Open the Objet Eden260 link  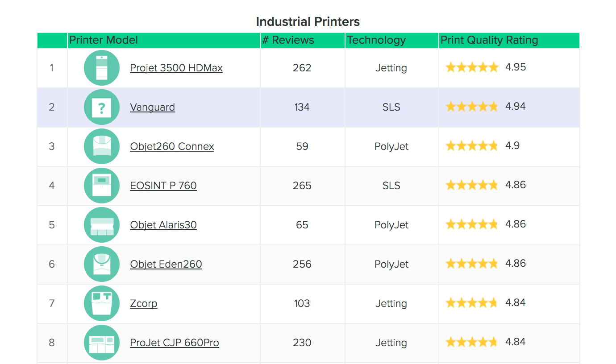coord(166,264)
